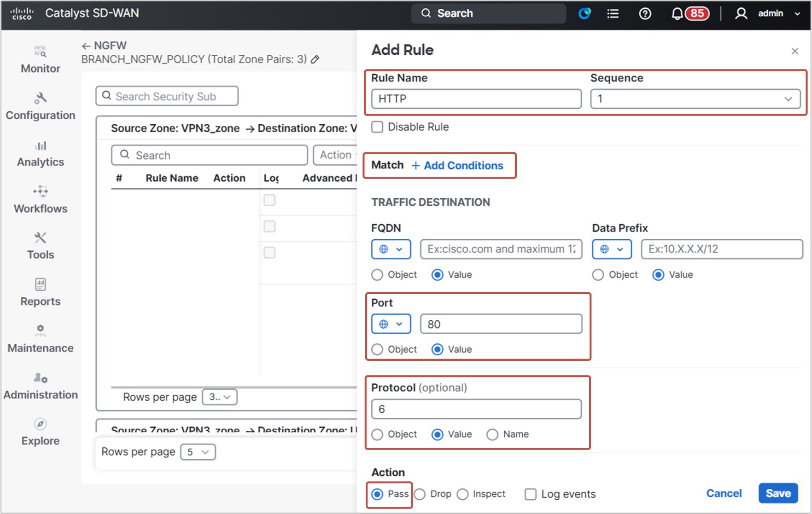Open the Explore section in sidebar

tap(41, 432)
